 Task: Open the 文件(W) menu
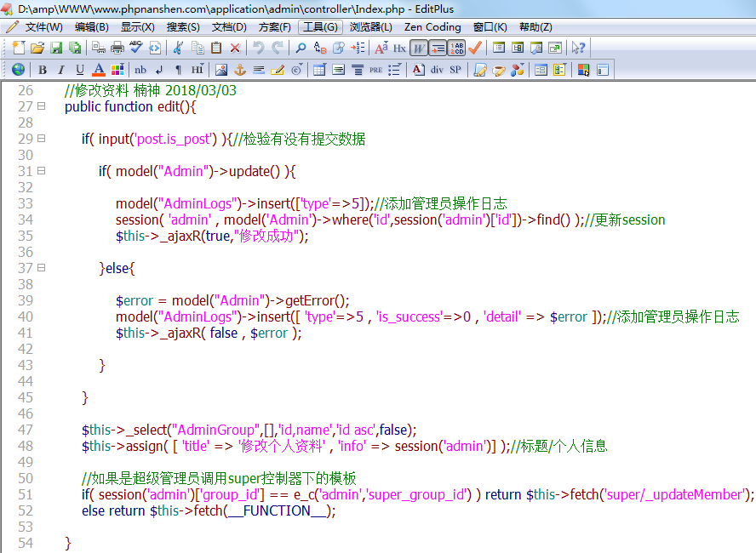(x=43, y=27)
